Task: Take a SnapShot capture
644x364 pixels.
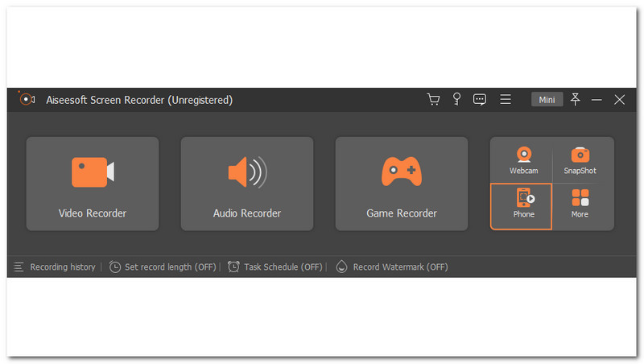Action: tap(580, 160)
